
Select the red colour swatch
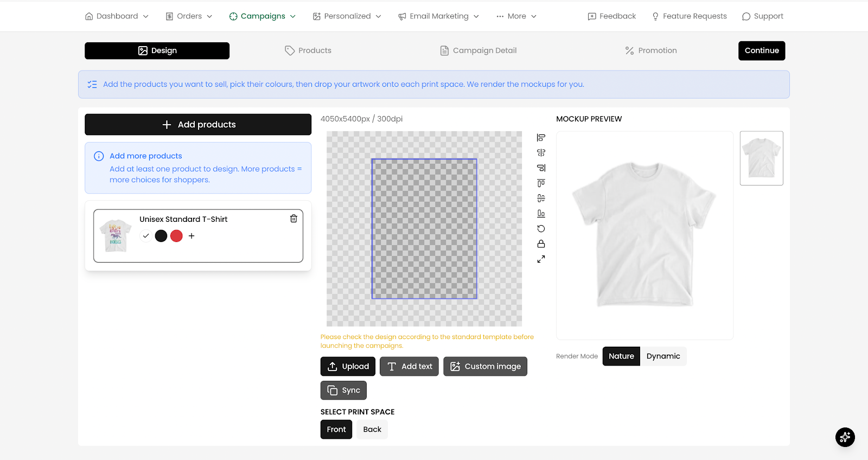pos(176,236)
